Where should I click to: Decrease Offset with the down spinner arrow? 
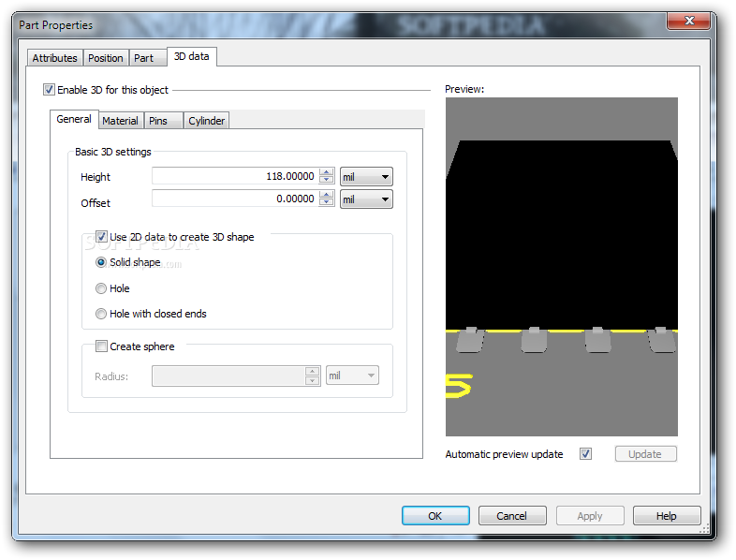(326, 202)
